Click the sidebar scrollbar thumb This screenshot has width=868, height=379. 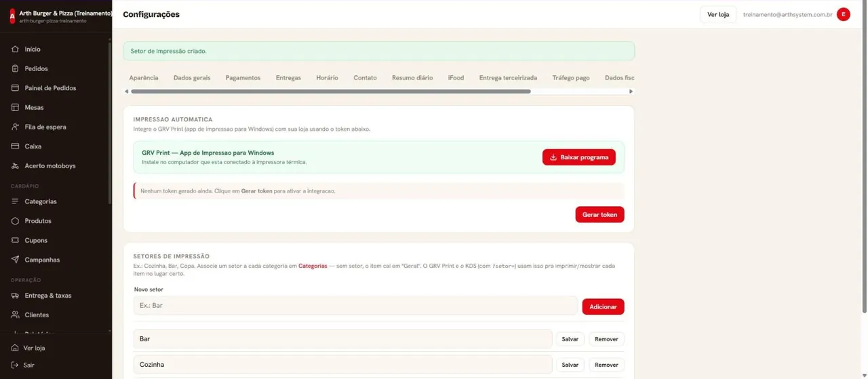pos(109,122)
